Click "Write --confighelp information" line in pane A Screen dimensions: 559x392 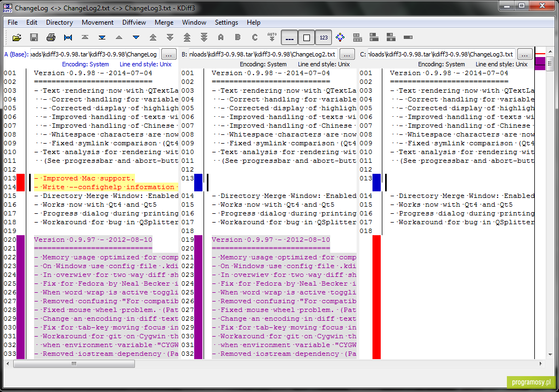click(106, 188)
